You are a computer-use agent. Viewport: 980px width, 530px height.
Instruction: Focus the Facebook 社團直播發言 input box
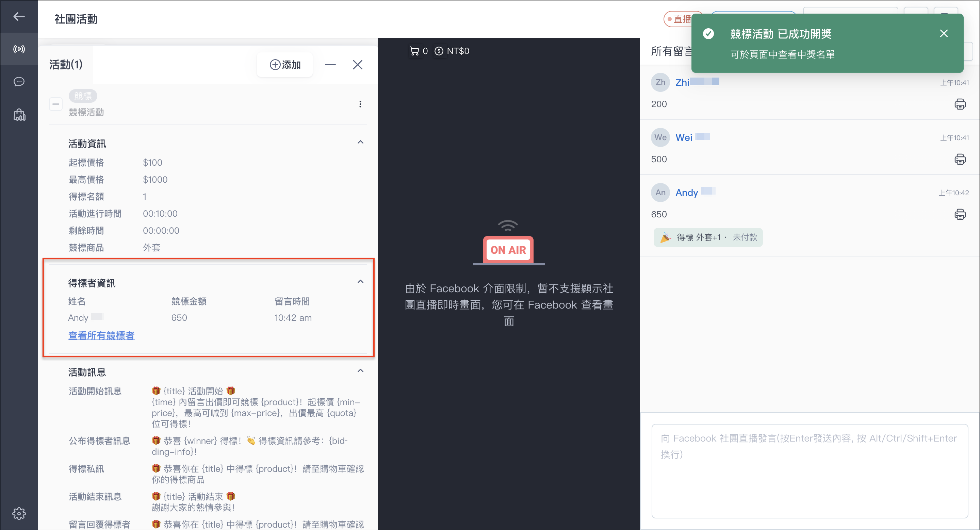click(x=810, y=471)
